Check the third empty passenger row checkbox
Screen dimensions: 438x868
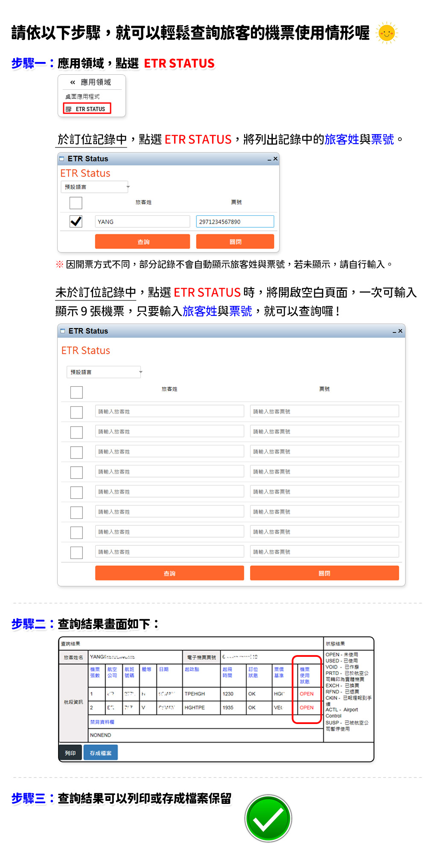point(76,452)
